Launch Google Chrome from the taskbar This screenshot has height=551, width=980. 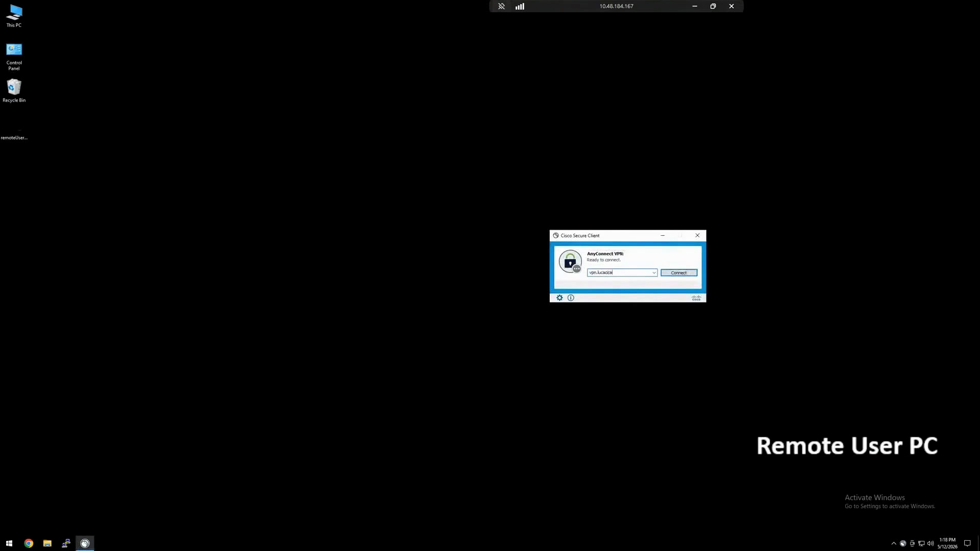(29, 543)
